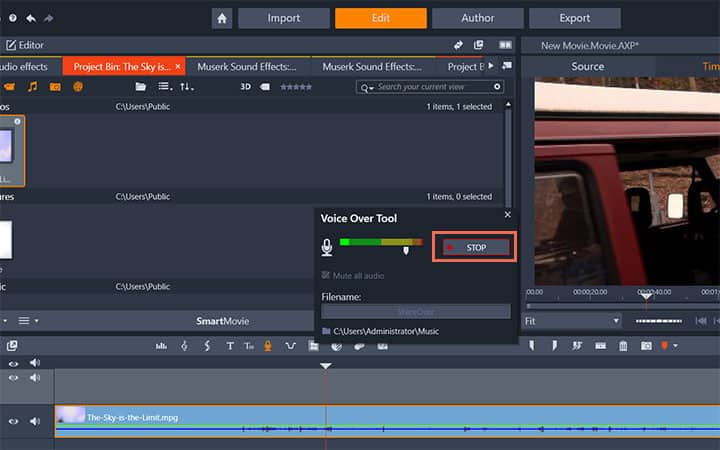Filter library by video icon
The height and width of the screenshot is (450, 720).
pyautogui.click(x=10, y=86)
